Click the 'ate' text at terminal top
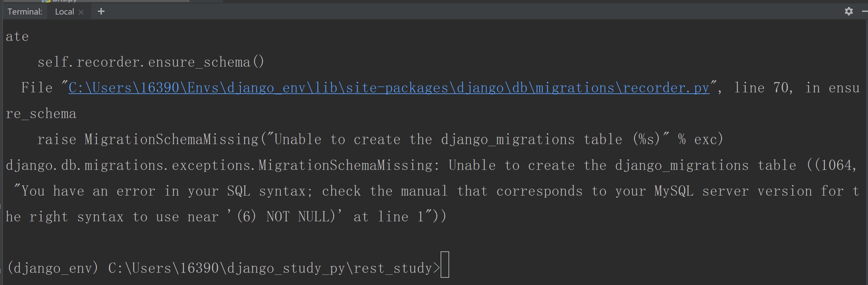The height and width of the screenshot is (285, 868). [x=17, y=36]
